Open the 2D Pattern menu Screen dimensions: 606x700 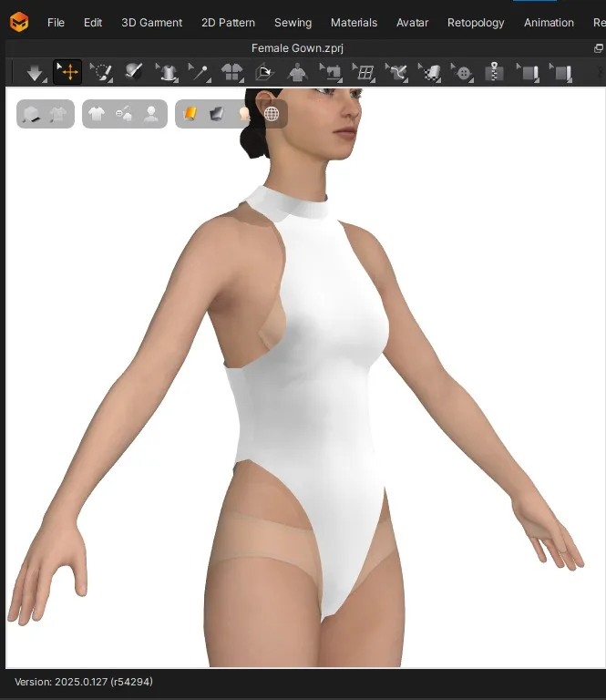[x=228, y=23]
